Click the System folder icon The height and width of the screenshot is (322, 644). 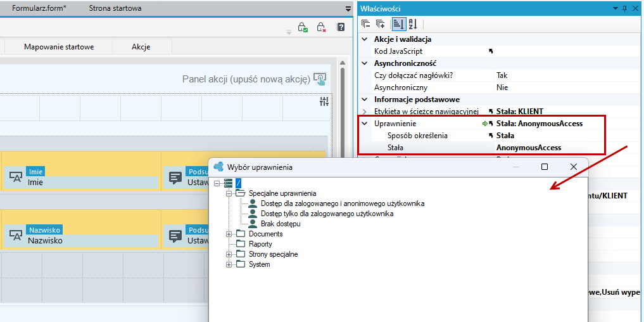coord(241,264)
